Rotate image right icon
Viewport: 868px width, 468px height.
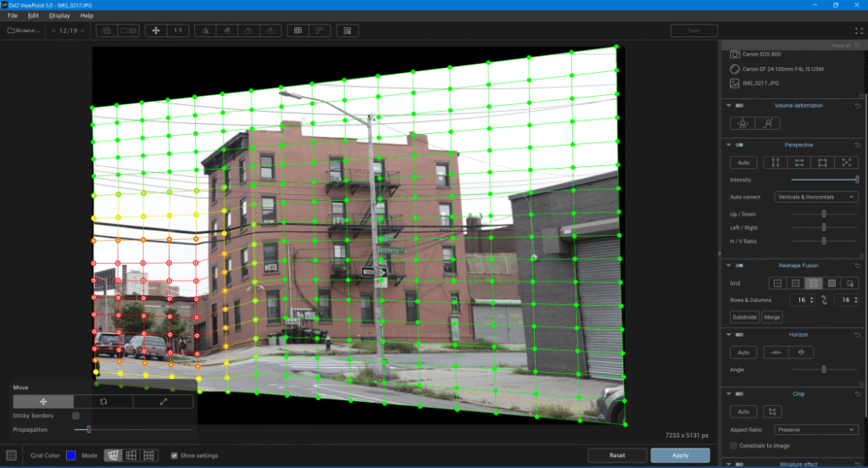(x=270, y=31)
